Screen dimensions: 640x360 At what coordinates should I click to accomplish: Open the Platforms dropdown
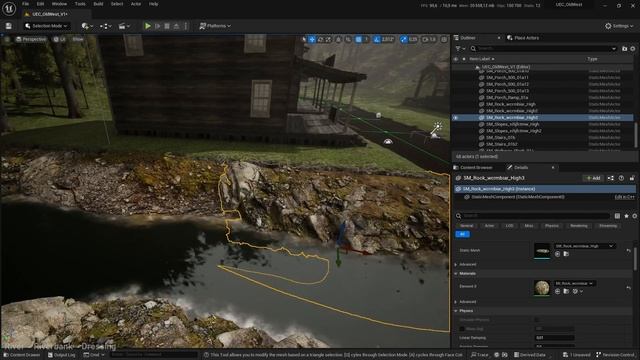(215, 26)
